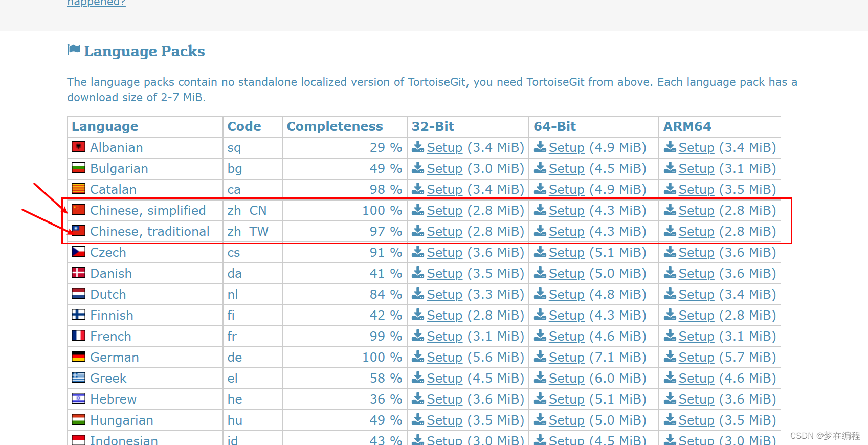Click download icon for Chinese simplified 64-Bit
This screenshot has height=445, width=868.
point(540,210)
